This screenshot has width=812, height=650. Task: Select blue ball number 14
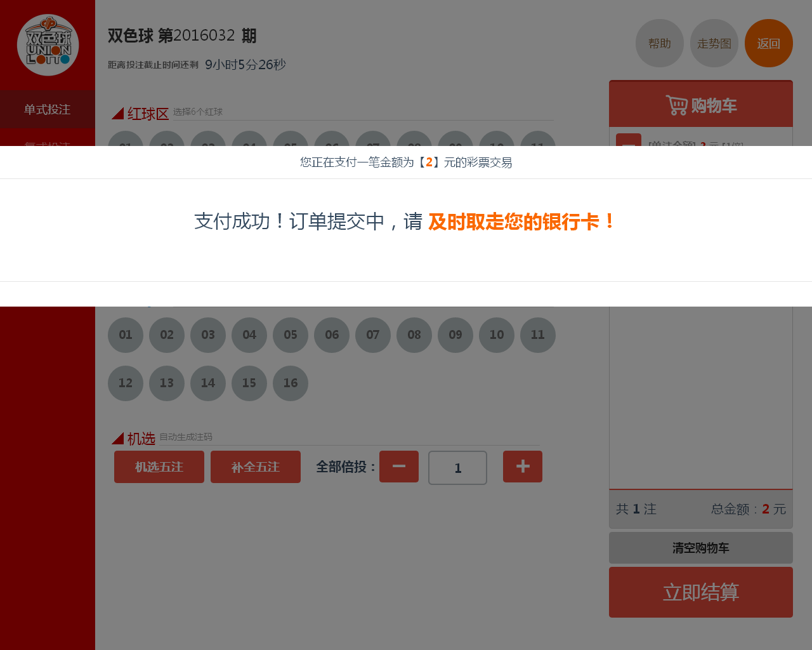coord(208,383)
